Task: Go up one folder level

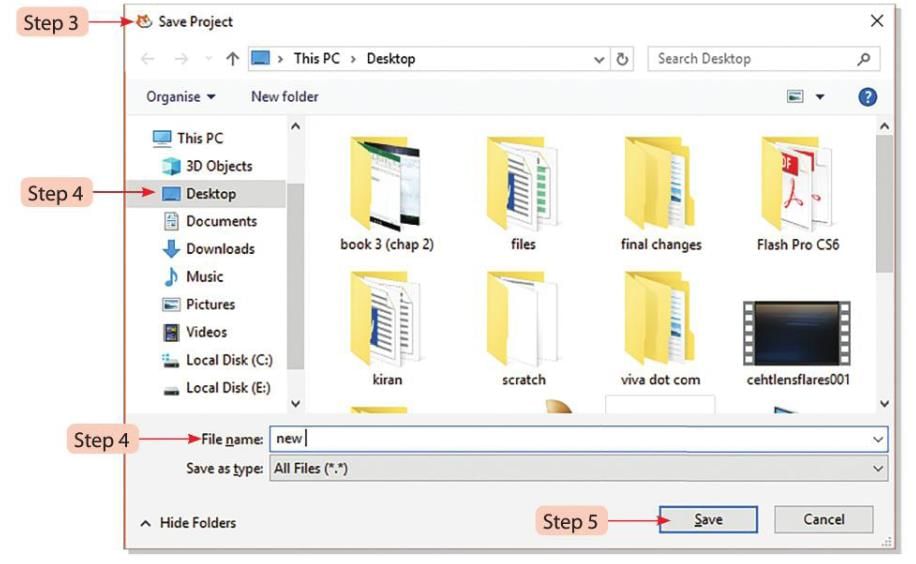Action: [233, 58]
